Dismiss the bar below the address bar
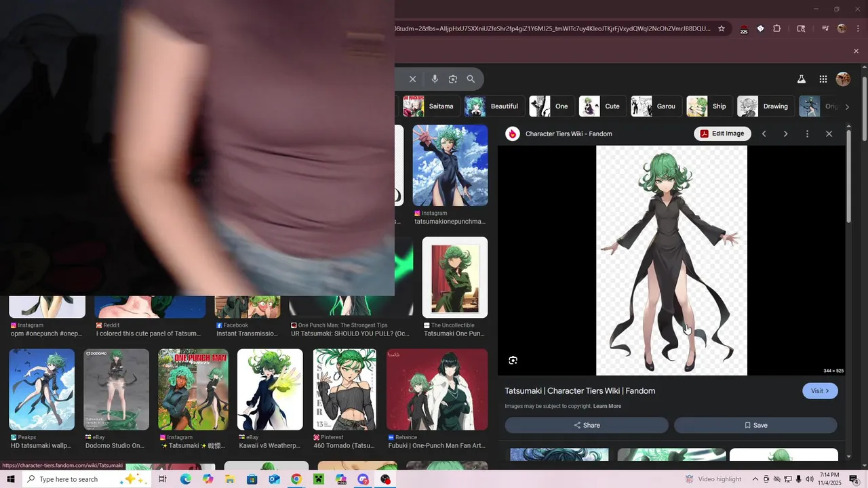868x488 pixels. pos(856,51)
